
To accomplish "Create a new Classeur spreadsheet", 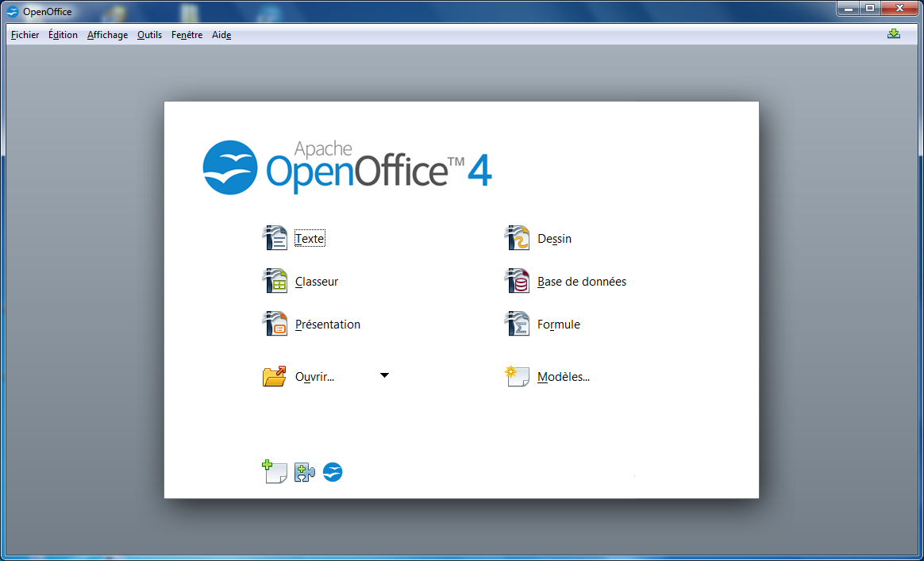I will pyautogui.click(x=317, y=282).
